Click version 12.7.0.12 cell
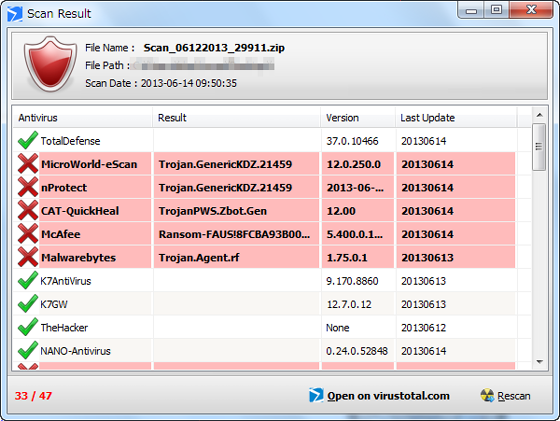 [349, 304]
